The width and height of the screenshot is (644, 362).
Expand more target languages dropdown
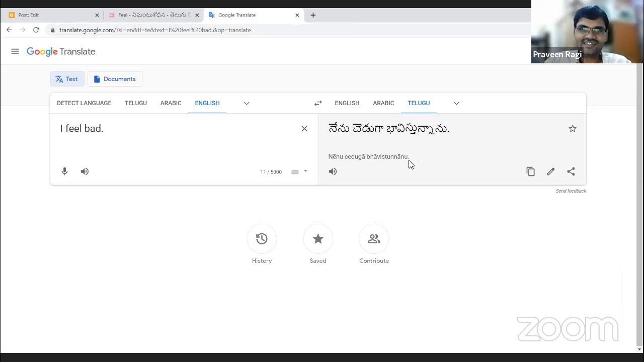[x=456, y=103]
